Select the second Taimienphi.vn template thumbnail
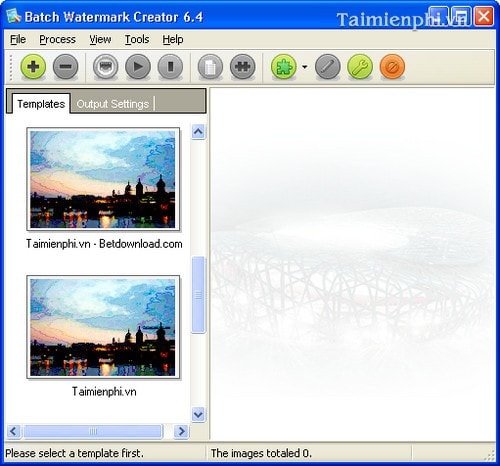Screen dimensions: 500x466 tap(103, 327)
